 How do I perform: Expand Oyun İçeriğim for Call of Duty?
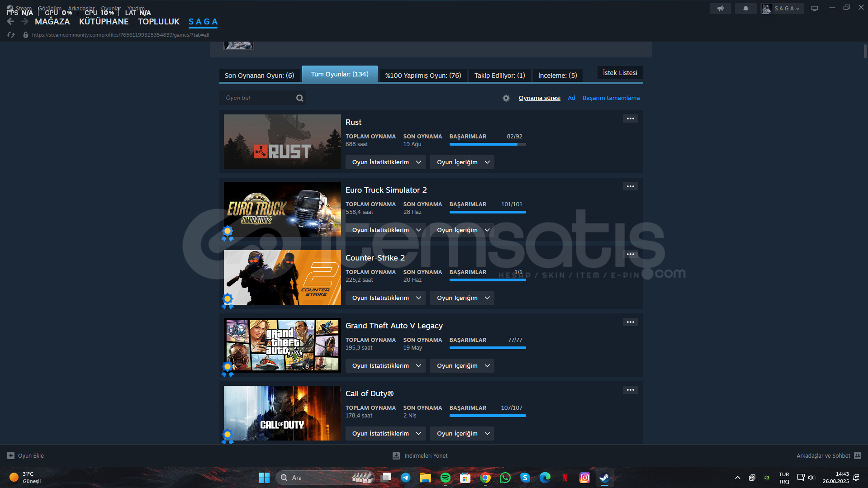(x=462, y=434)
